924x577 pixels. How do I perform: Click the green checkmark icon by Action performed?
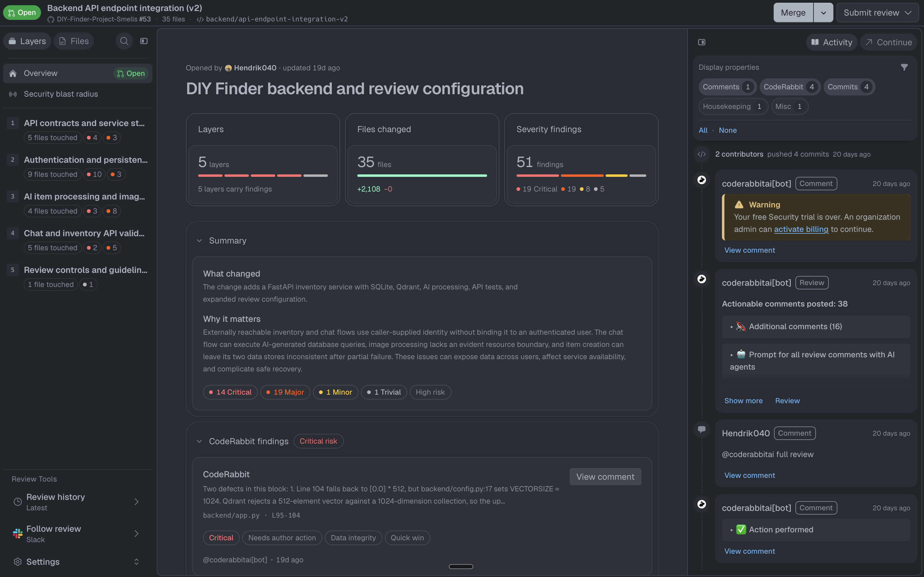741,529
